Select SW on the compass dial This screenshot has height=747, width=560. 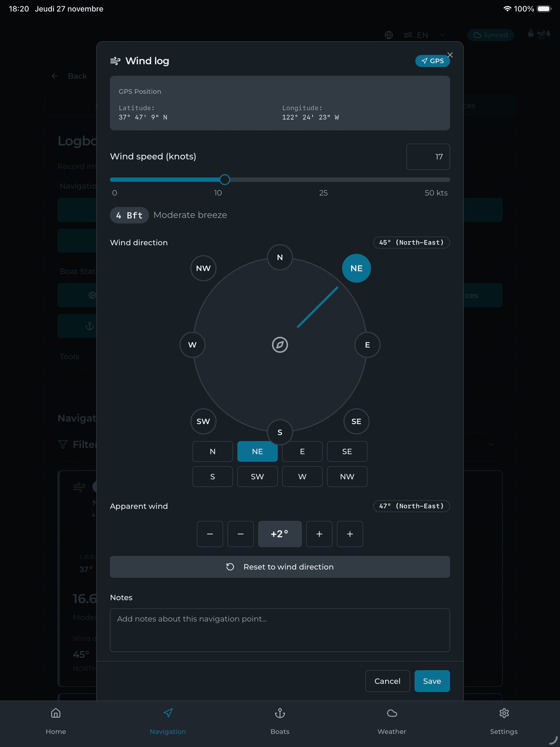tap(203, 421)
